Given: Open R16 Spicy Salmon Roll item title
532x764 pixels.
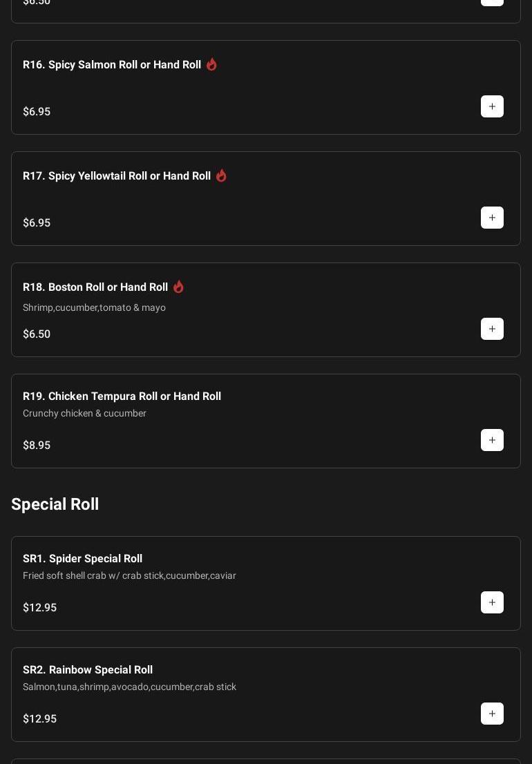Looking at the screenshot, I should click(112, 65).
